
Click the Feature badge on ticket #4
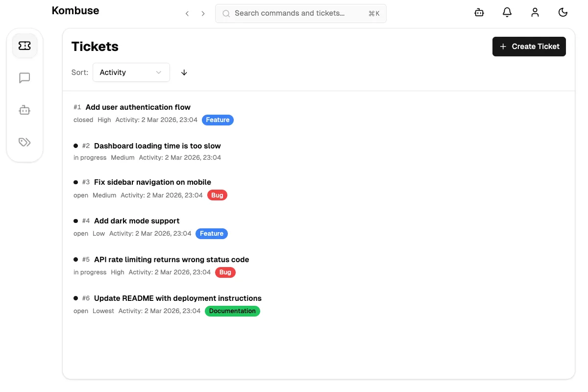click(212, 234)
